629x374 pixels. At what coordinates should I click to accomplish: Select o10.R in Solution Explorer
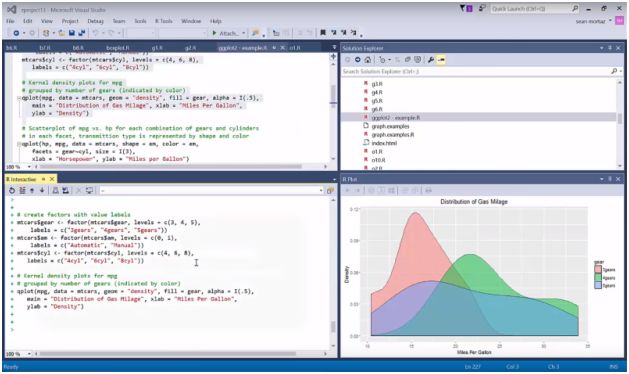pyautogui.click(x=378, y=160)
